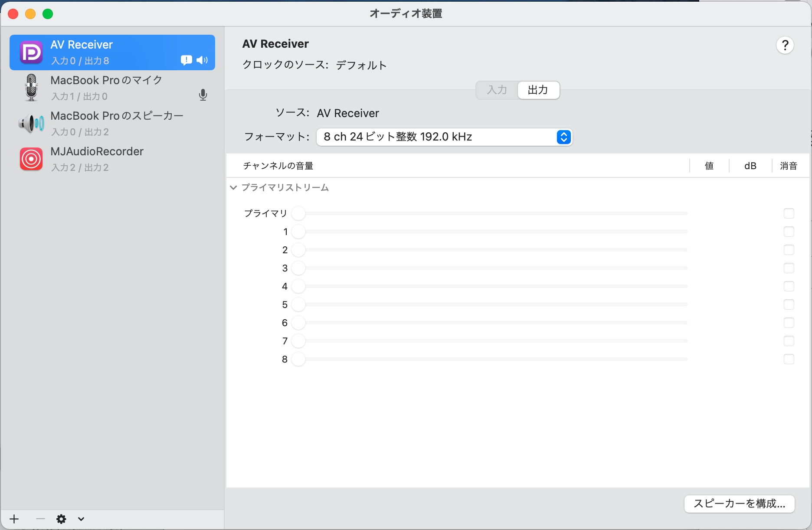Click the 値 column header
The image size is (812, 530).
709,166
